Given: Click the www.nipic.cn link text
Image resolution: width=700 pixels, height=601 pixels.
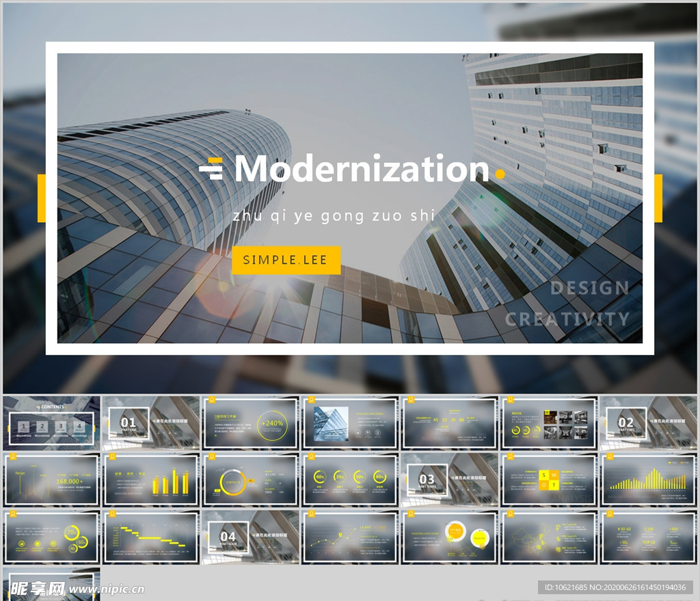Looking at the screenshot, I should (107, 589).
